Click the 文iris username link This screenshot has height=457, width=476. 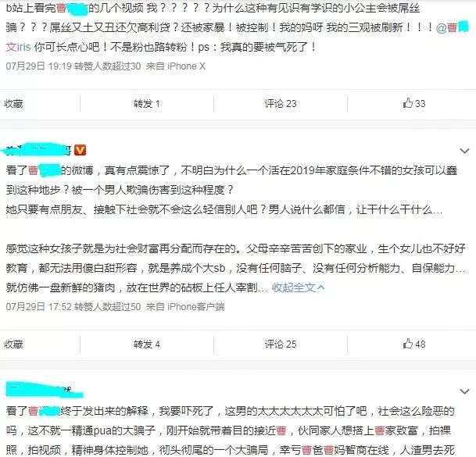18,47
